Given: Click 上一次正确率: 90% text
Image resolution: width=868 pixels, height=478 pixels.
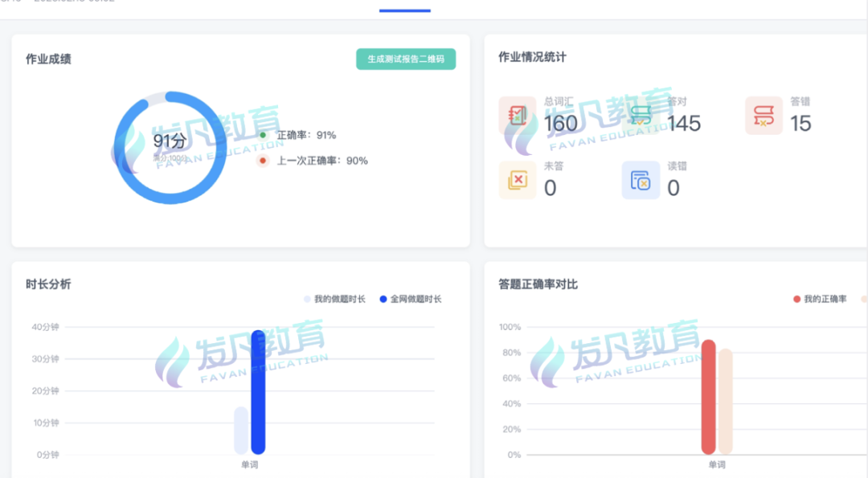Looking at the screenshot, I should (322, 161).
